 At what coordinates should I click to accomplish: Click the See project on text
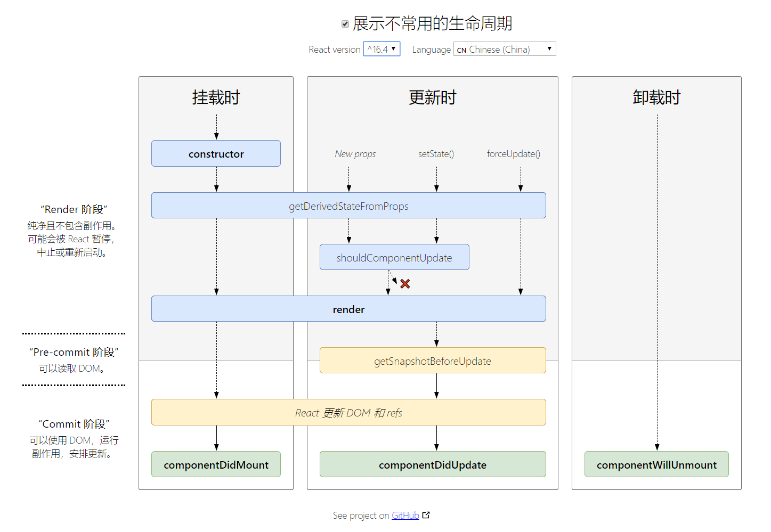(361, 515)
